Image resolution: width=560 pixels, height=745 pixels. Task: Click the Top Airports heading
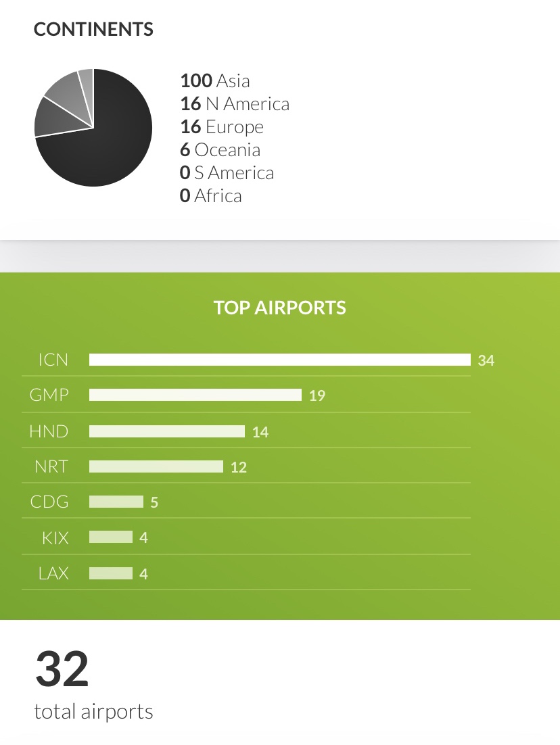tap(280, 308)
